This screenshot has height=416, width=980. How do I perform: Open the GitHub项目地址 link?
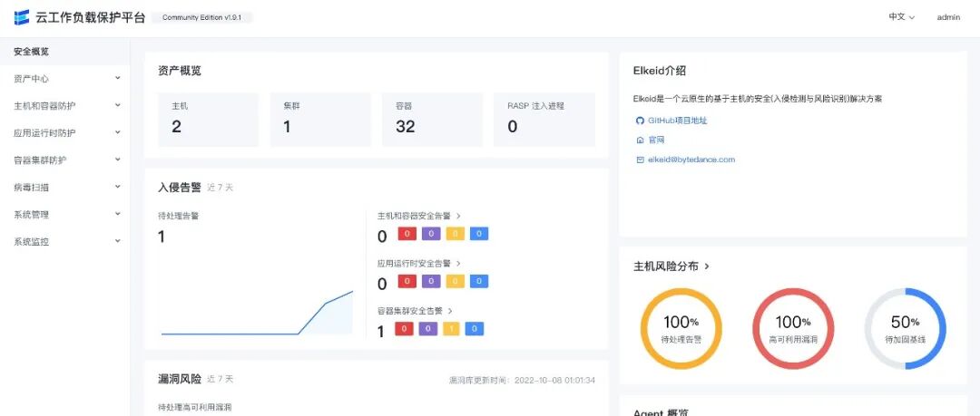tap(678, 121)
